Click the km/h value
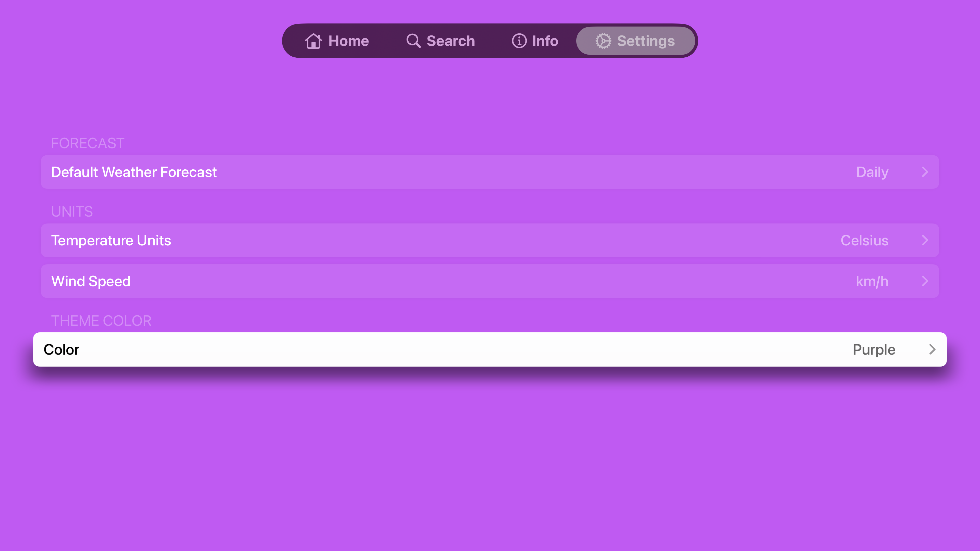 click(872, 281)
